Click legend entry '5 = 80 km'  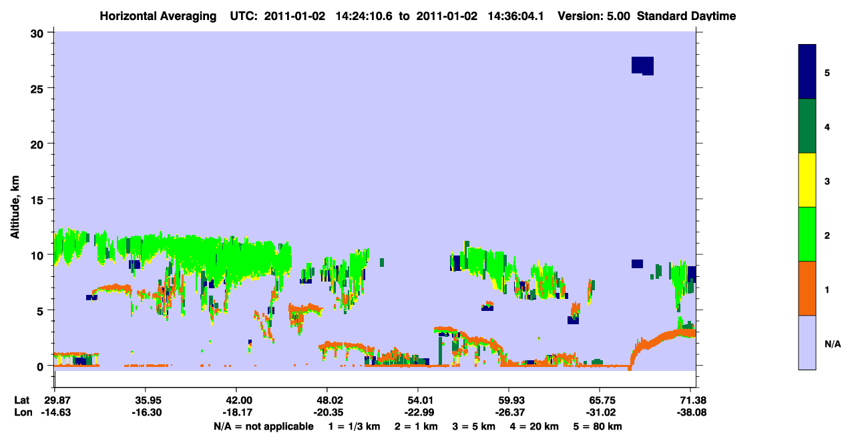598,426
